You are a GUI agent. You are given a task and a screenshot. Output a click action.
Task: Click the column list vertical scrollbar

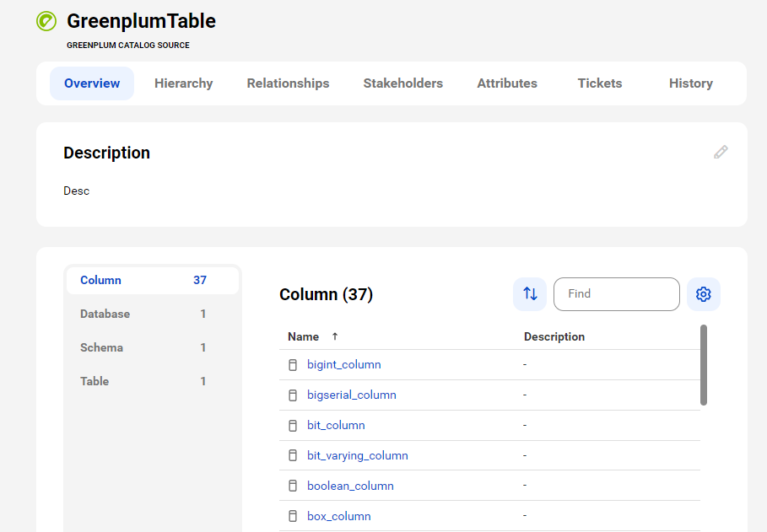coord(704,365)
